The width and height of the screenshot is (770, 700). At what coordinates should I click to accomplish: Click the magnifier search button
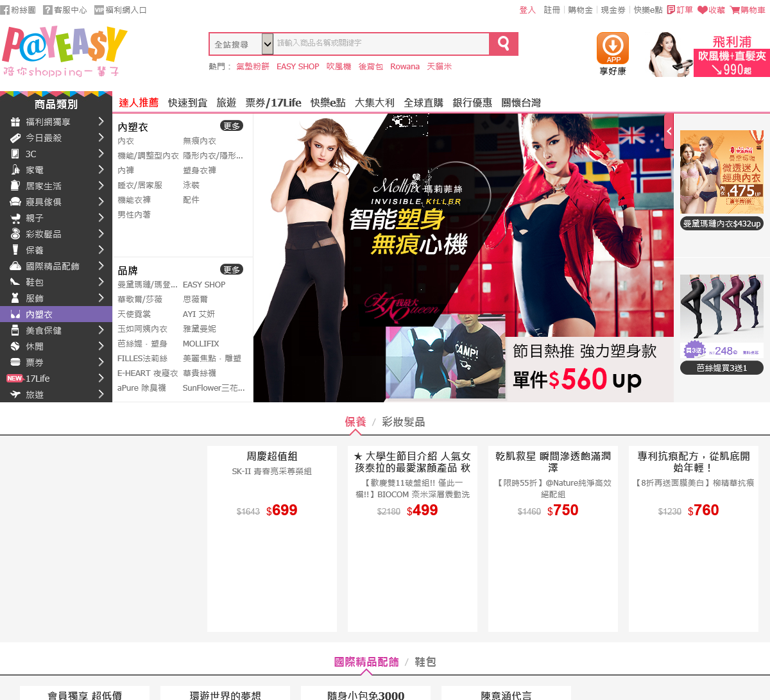pyautogui.click(x=504, y=44)
